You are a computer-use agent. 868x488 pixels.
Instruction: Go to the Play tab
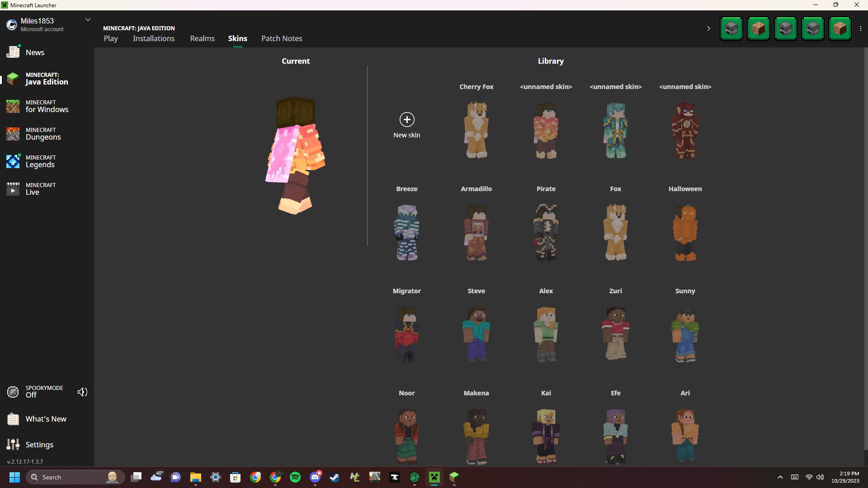pos(110,38)
